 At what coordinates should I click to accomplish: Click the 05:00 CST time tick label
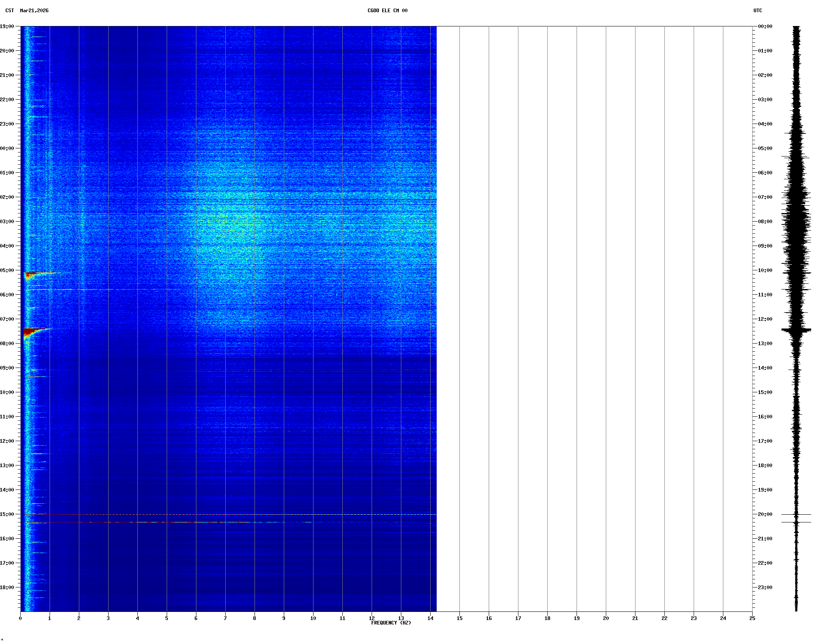pyautogui.click(x=7, y=270)
